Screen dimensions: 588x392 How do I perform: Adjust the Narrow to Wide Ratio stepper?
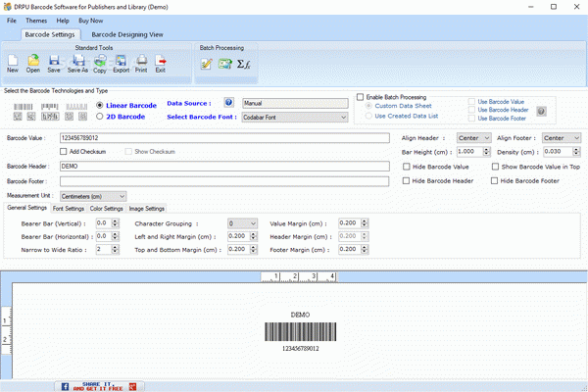point(116,250)
